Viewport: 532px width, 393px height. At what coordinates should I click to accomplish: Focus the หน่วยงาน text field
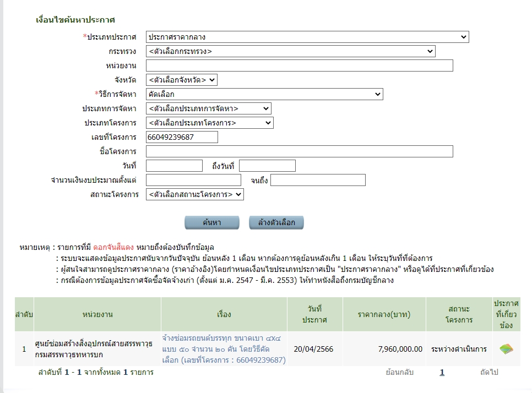pyautogui.click(x=299, y=65)
